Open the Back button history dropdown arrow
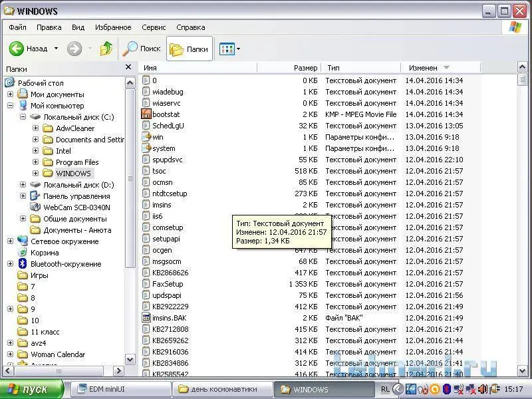The image size is (532, 399). click(x=56, y=49)
